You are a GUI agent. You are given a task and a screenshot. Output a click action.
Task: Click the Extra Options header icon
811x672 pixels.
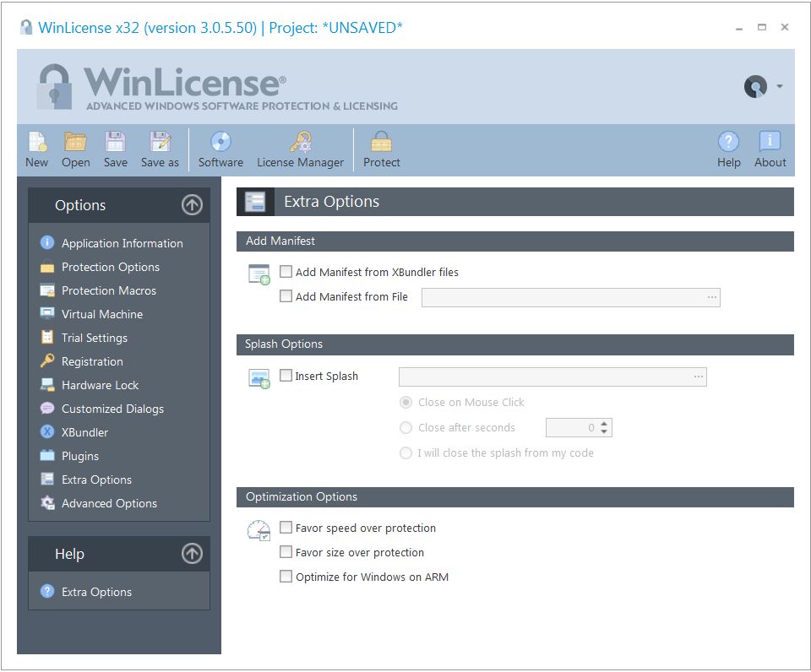[255, 202]
